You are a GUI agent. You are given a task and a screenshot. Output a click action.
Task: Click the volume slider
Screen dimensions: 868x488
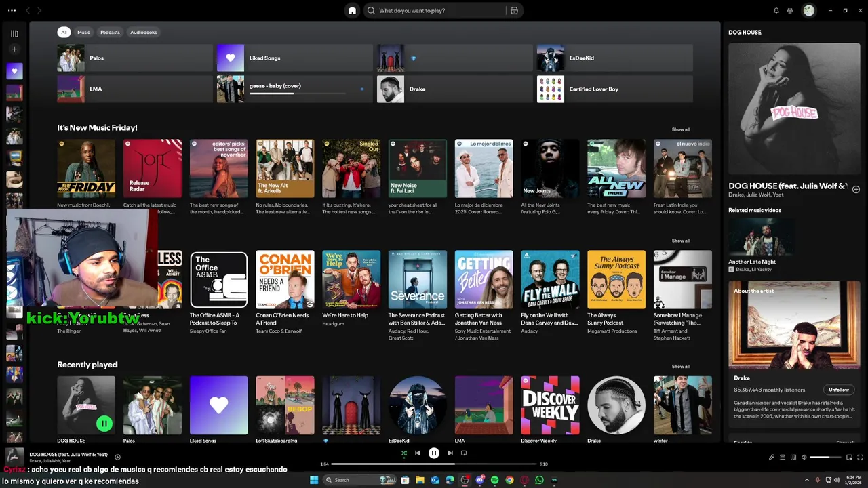825,457
